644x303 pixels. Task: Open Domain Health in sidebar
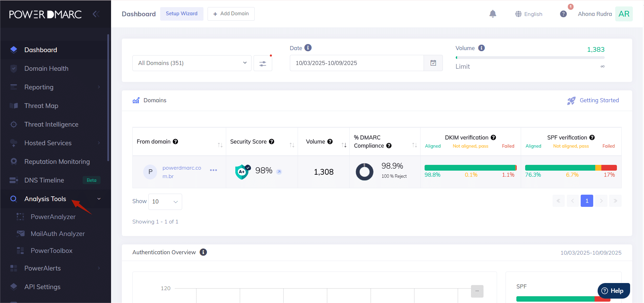(46, 68)
